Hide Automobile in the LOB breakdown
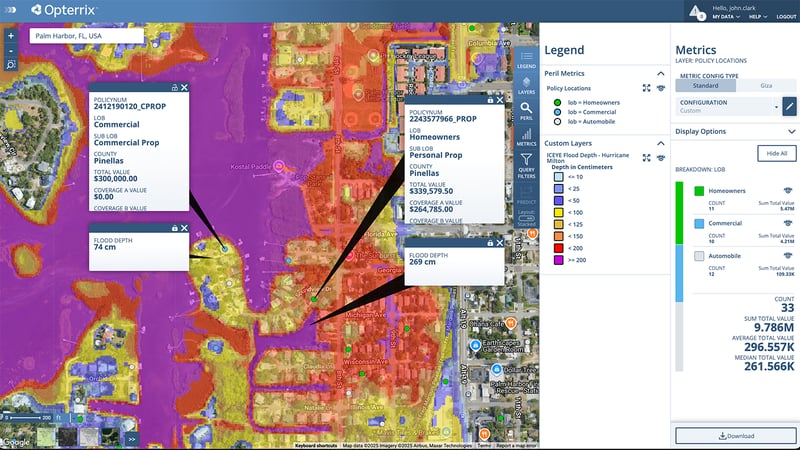This screenshot has height=450, width=800. click(788, 256)
